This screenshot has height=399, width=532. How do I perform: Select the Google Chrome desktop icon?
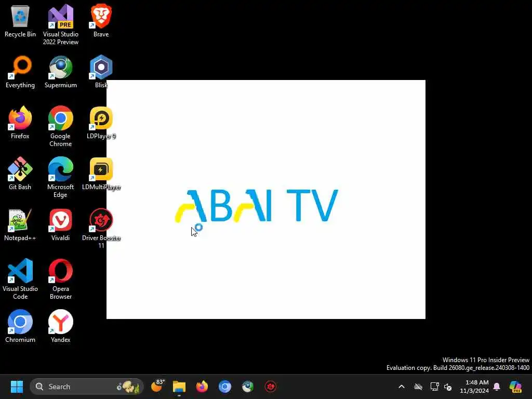pyautogui.click(x=61, y=126)
